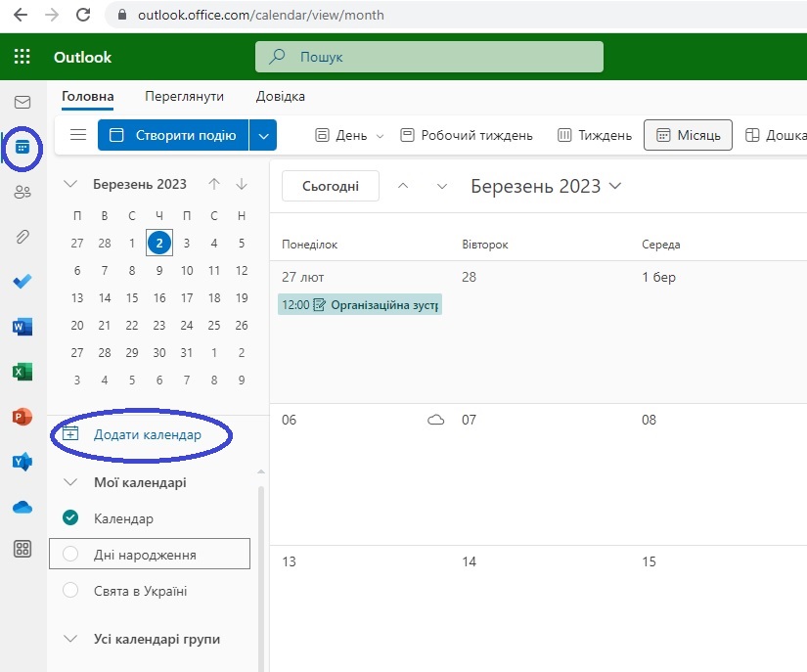Navigate to next month in main calendar
This screenshot has height=672, width=807.
[x=441, y=186]
